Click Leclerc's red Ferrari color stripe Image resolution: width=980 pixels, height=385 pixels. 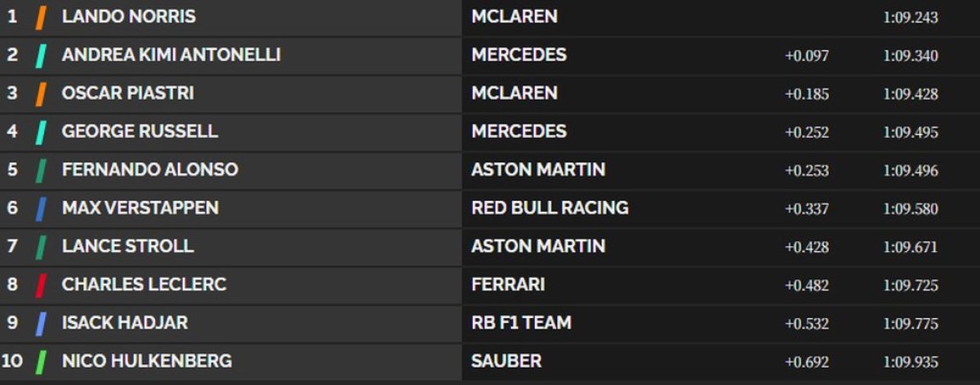coord(41,285)
